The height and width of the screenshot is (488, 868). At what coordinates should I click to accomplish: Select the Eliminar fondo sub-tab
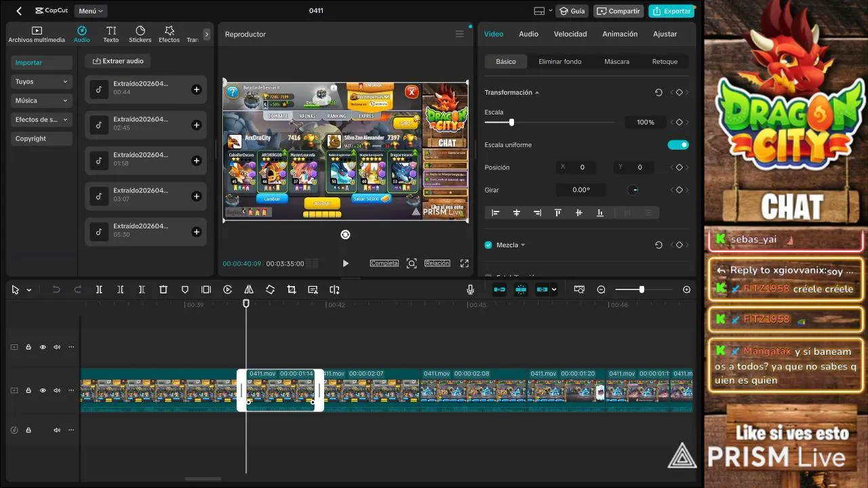point(560,62)
